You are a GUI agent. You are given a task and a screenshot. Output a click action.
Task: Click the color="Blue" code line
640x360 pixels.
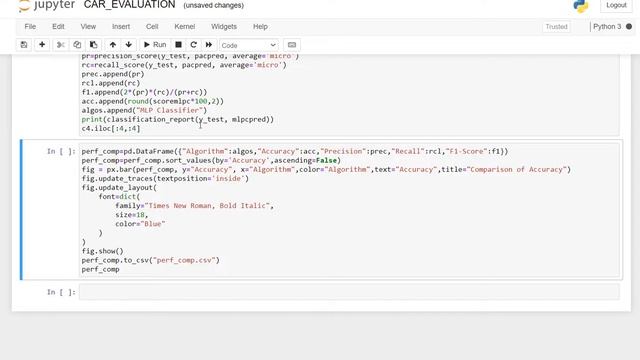click(x=140, y=224)
